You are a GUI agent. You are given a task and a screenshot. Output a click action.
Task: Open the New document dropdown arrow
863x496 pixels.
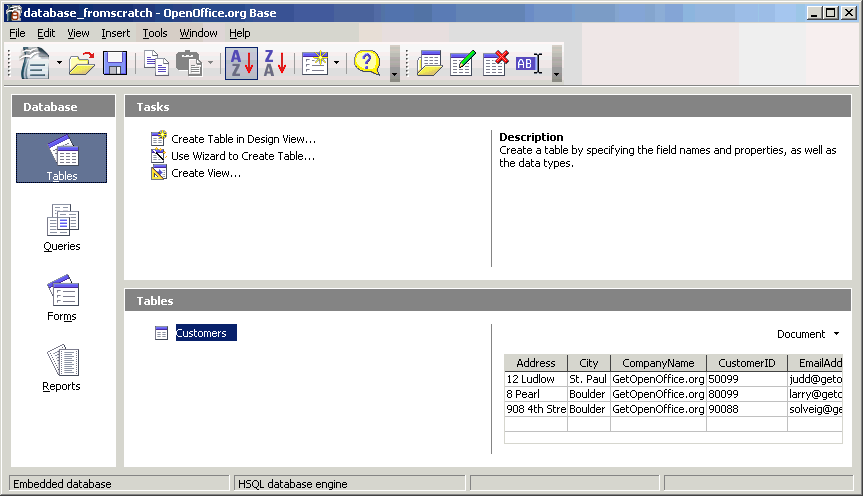[59, 63]
